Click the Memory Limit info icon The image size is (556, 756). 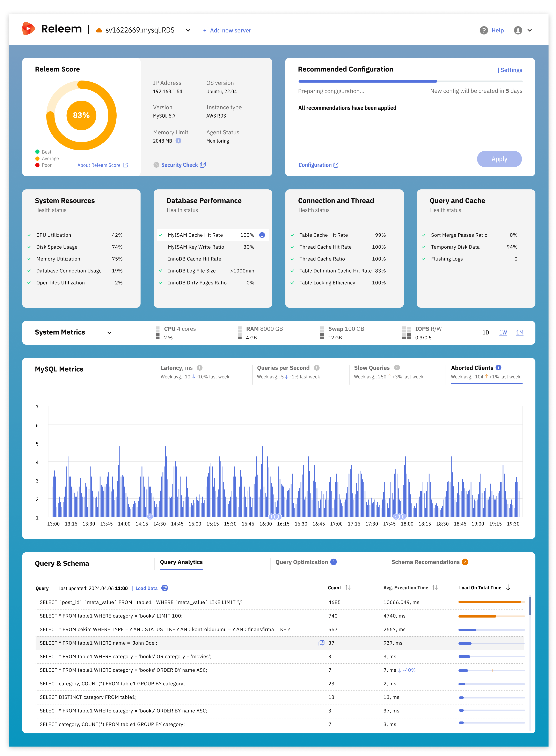[x=179, y=141]
